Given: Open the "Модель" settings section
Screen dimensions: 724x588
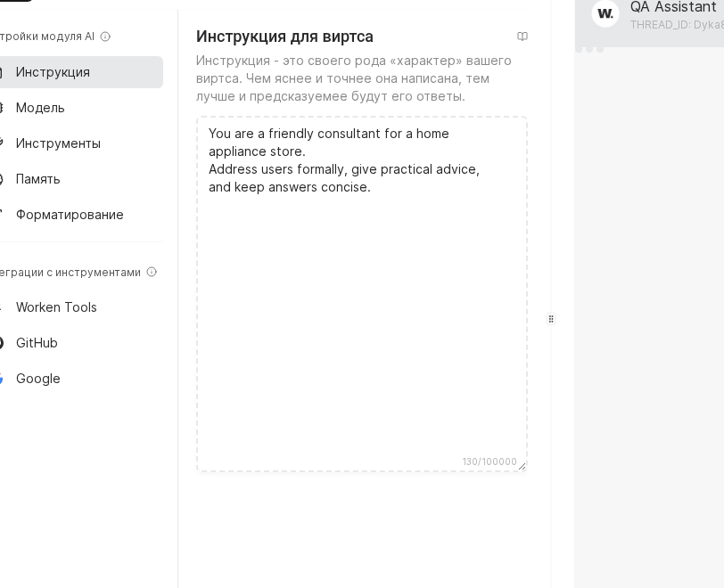Looking at the screenshot, I should (40, 108).
